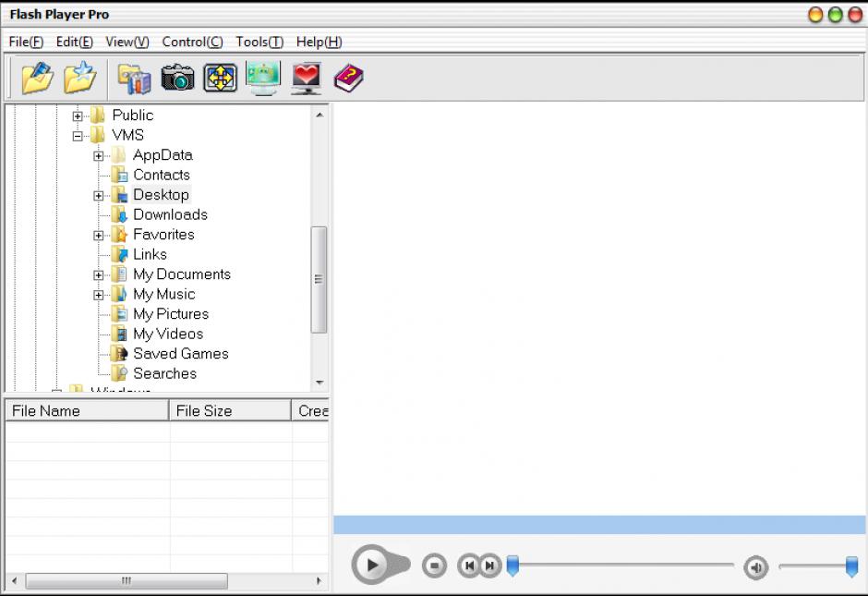Mute audio with the speaker button
The height and width of the screenshot is (596, 868).
coord(755,567)
